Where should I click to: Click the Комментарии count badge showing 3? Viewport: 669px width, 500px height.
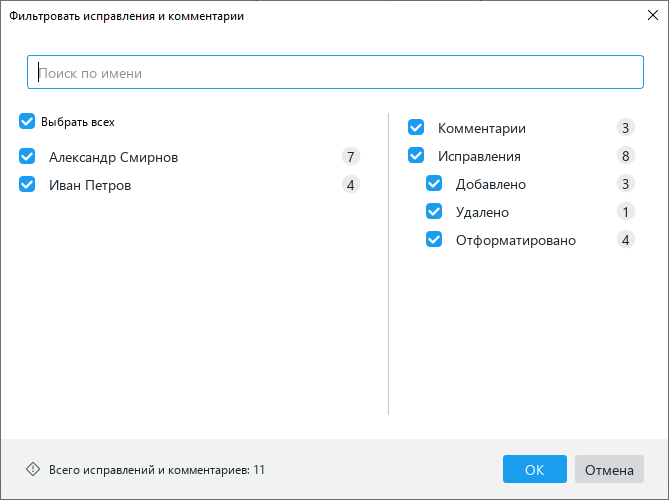coord(625,128)
